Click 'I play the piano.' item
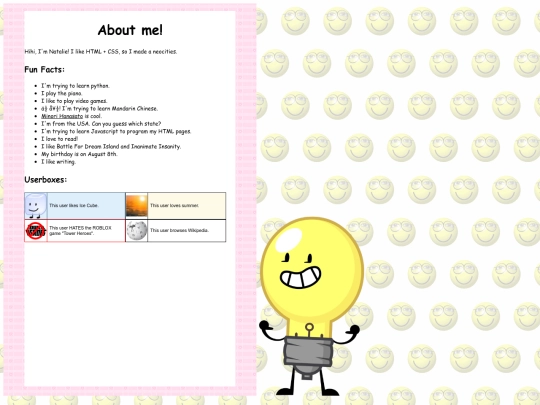 tap(62, 93)
